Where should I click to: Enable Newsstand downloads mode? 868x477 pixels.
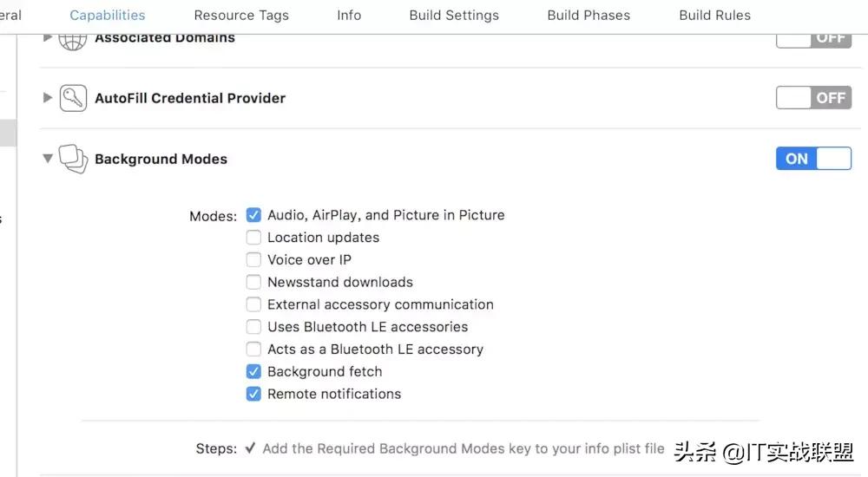click(253, 282)
